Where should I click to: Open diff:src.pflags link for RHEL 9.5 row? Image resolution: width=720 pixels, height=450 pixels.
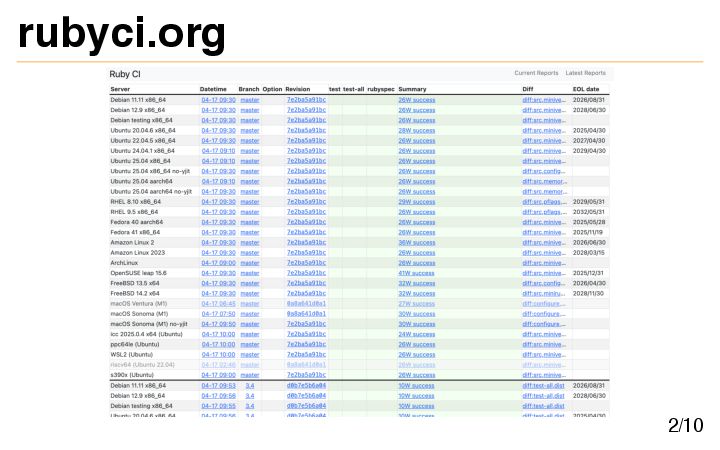pos(544,212)
